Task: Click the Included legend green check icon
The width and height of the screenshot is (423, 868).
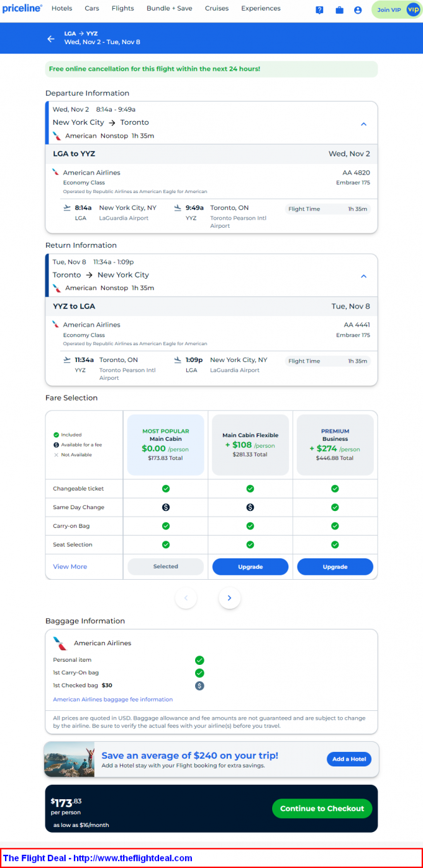Action: tap(56, 435)
